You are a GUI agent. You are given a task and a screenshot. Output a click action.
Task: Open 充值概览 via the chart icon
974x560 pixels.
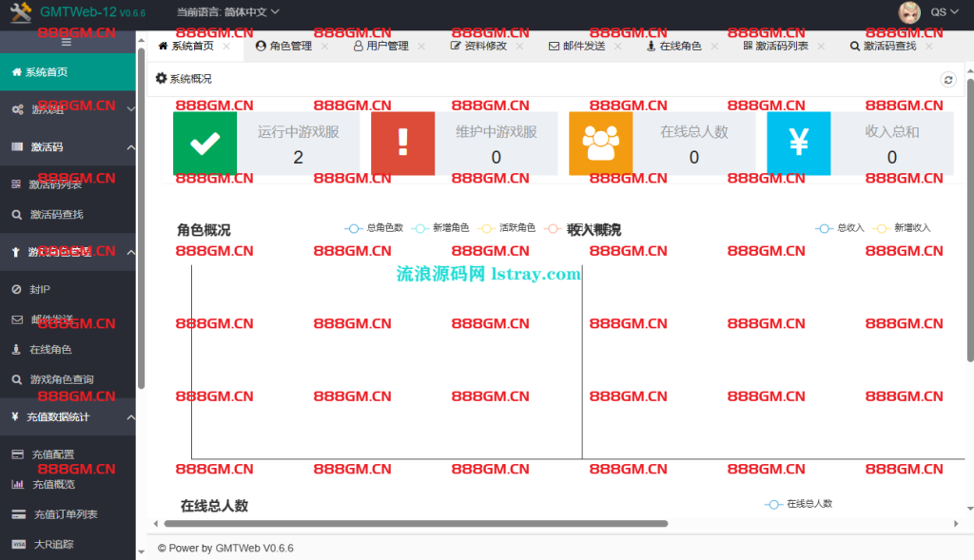pos(16,483)
